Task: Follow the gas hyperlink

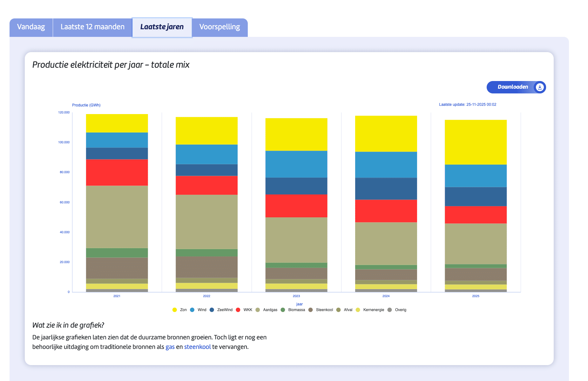Action: pos(170,347)
